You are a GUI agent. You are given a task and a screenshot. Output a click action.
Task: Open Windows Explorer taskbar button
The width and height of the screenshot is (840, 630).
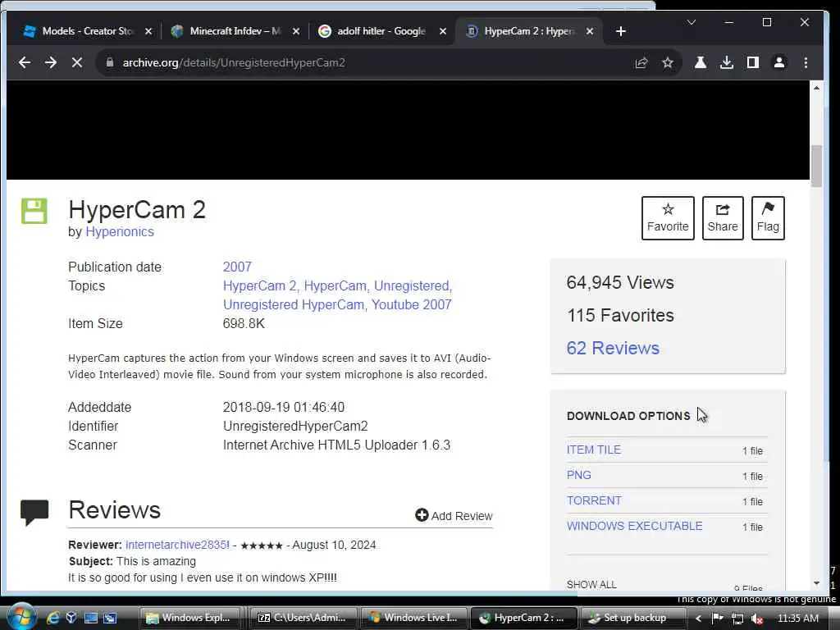(189, 619)
